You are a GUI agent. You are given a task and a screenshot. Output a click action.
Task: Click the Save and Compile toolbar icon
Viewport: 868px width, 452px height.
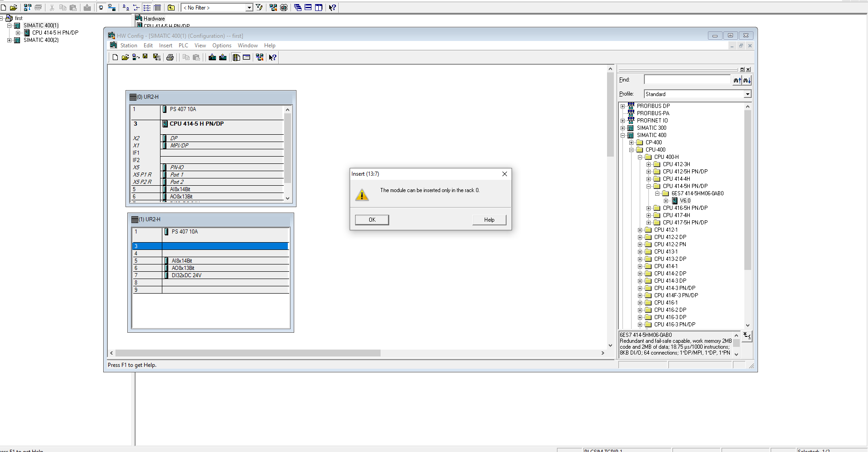156,57
